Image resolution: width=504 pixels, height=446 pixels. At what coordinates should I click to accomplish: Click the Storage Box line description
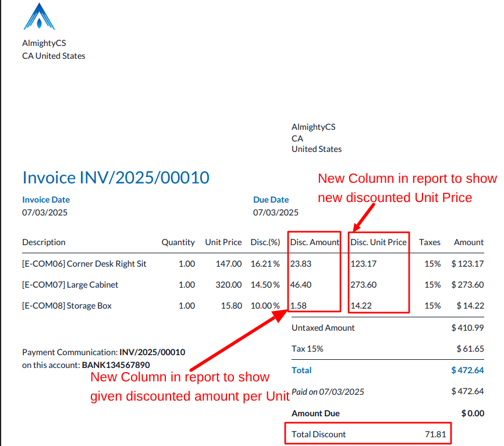point(67,306)
